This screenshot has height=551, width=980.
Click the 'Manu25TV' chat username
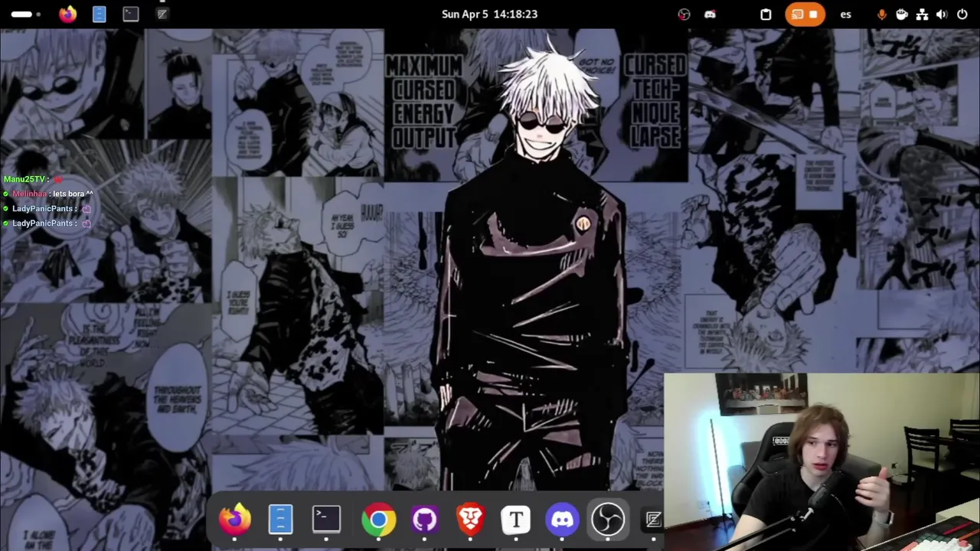point(24,179)
